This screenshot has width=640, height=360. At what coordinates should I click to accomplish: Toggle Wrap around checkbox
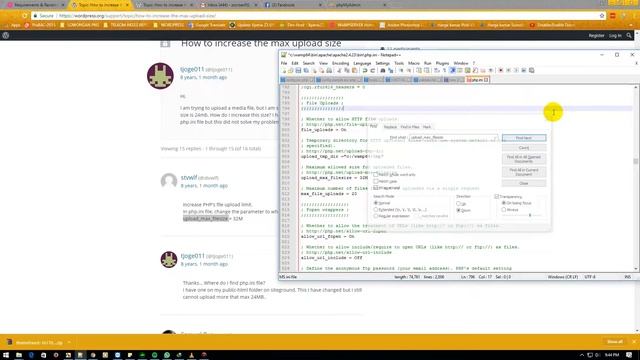pos(376,188)
